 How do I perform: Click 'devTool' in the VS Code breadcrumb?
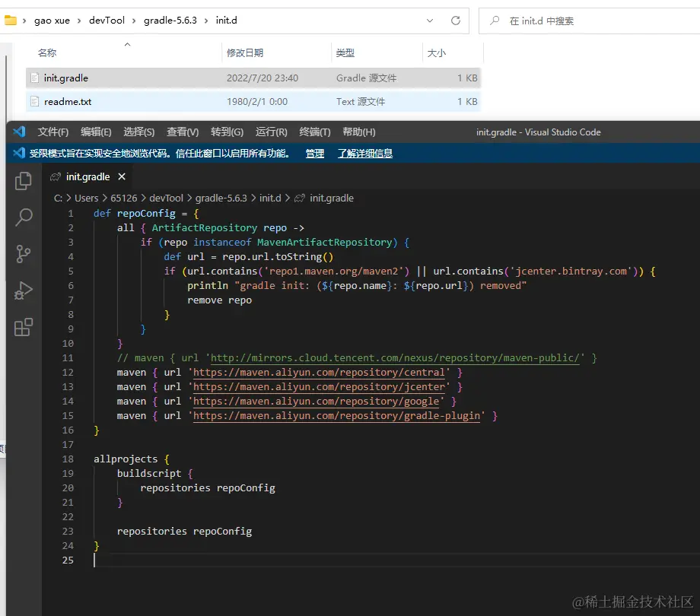click(166, 198)
